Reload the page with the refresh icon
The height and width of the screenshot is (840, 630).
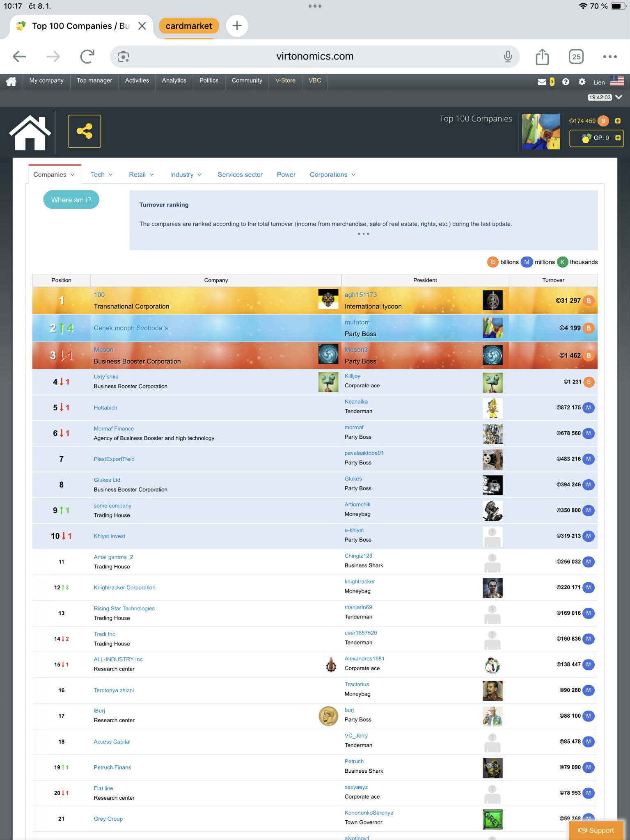87,57
